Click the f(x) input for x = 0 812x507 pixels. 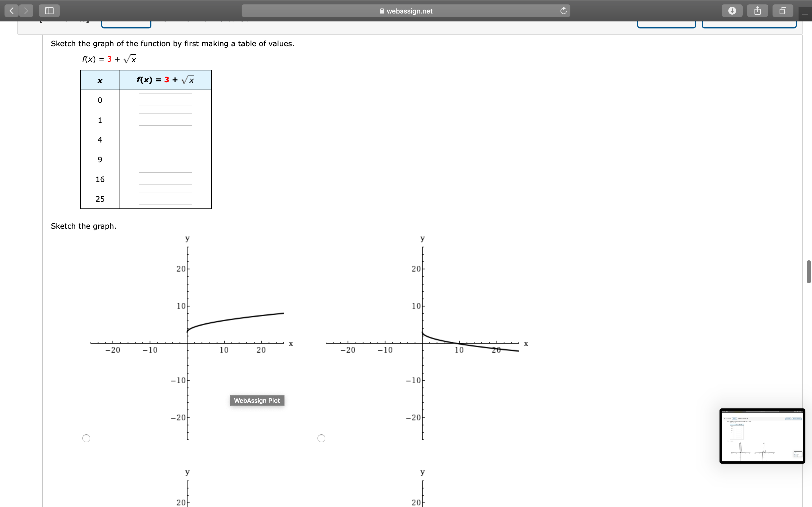[x=165, y=100]
